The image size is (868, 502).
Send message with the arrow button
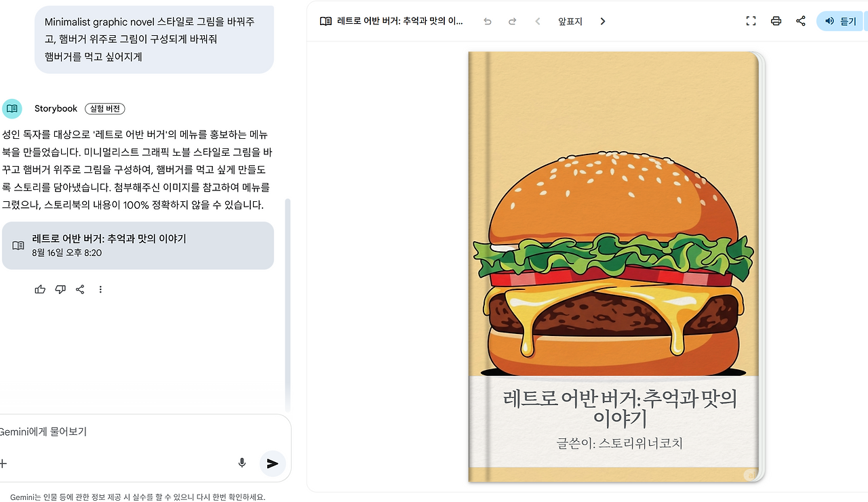tap(273, 463)
